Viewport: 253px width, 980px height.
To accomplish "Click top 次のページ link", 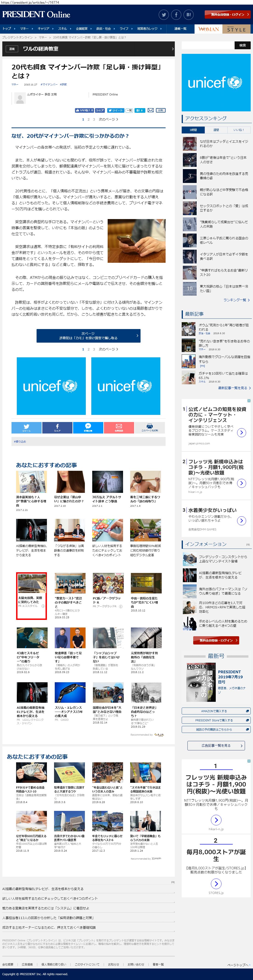I will tap(108, 119).
